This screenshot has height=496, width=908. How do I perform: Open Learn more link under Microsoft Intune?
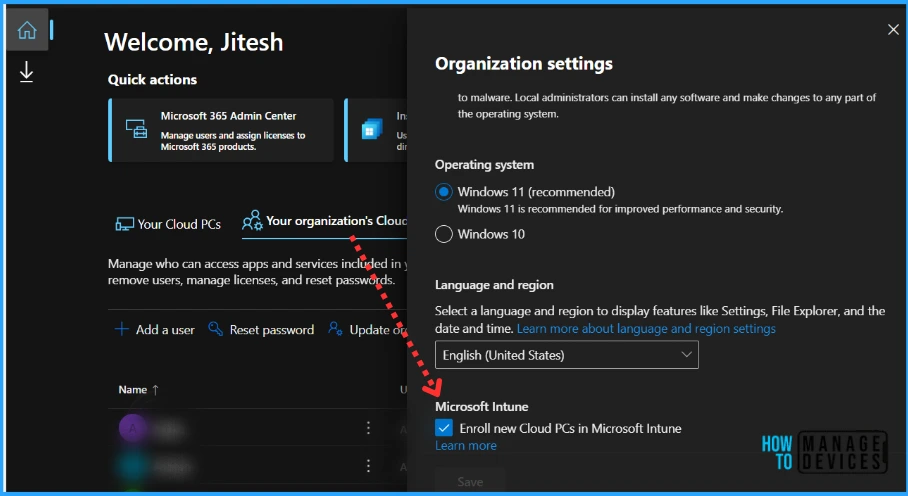[466, 446]
